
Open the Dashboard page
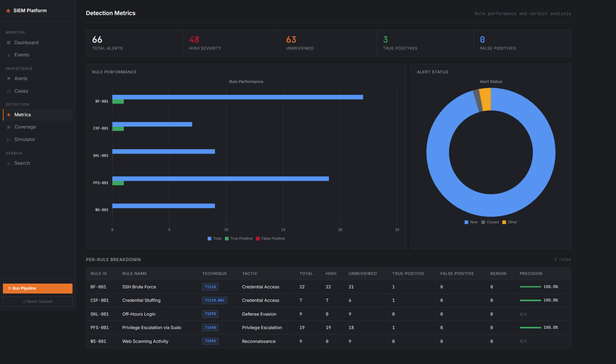tap(38, 43)
